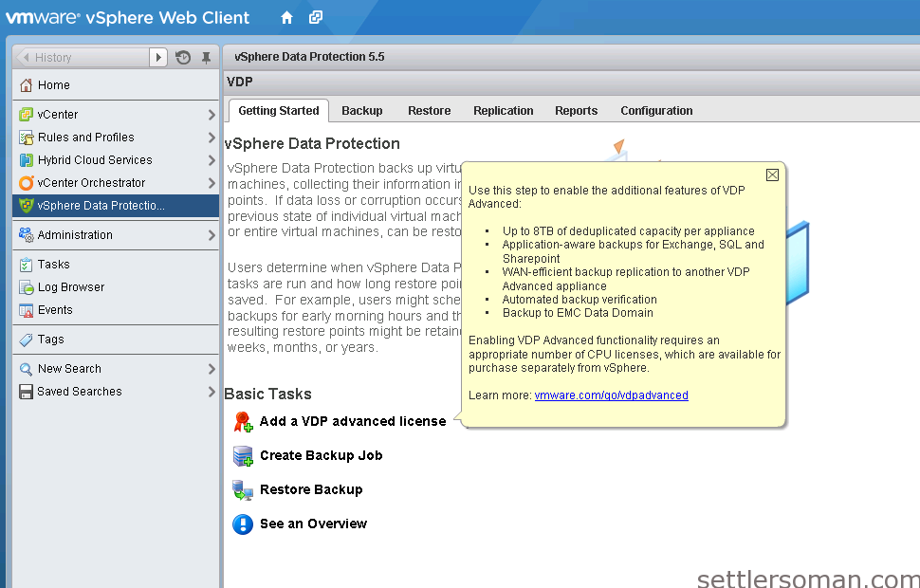Go back using the History button

click(x=83, y=58)
